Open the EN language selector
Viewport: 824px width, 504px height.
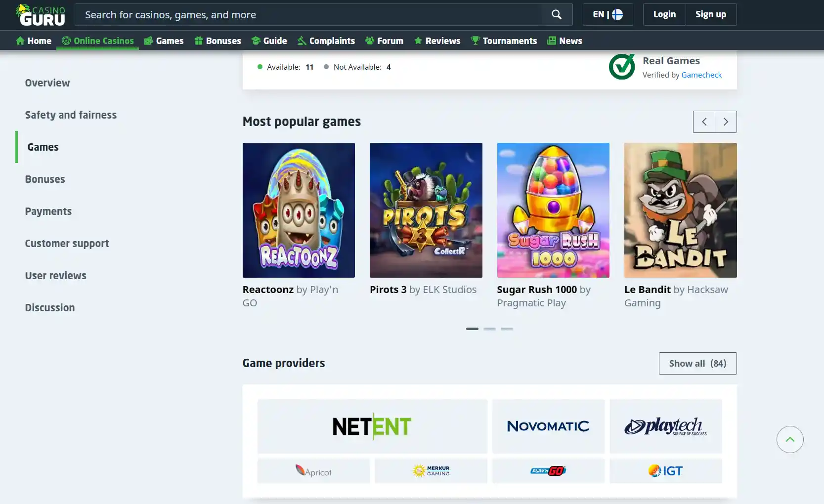pyautogui.click(x=607, y=15)
